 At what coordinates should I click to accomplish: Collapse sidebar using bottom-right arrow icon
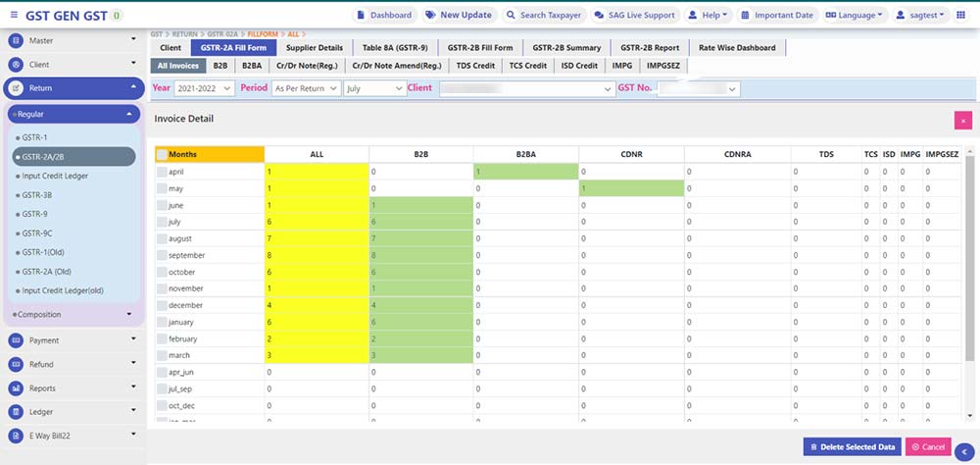962,450
